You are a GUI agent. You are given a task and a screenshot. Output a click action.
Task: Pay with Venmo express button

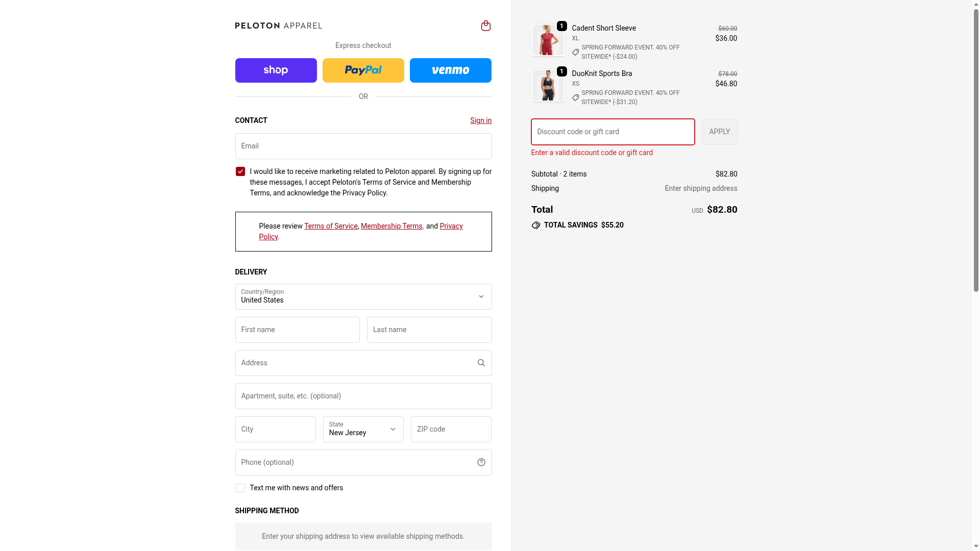[x=450, y=70]
